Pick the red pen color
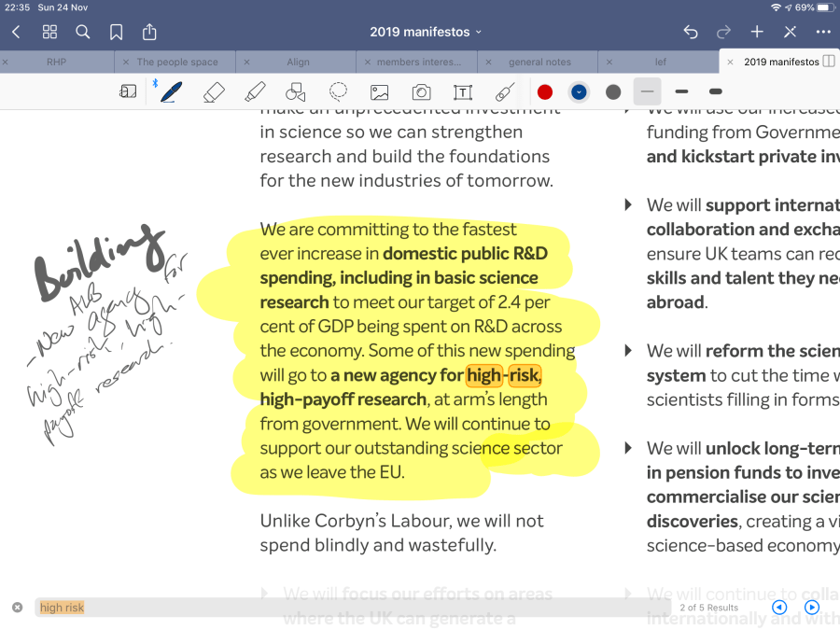The image size is (840, 630). (545, 92)
